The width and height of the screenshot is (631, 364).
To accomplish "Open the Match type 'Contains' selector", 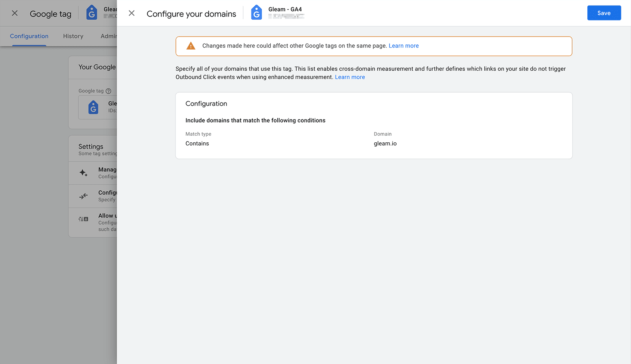I will [197, 143].
